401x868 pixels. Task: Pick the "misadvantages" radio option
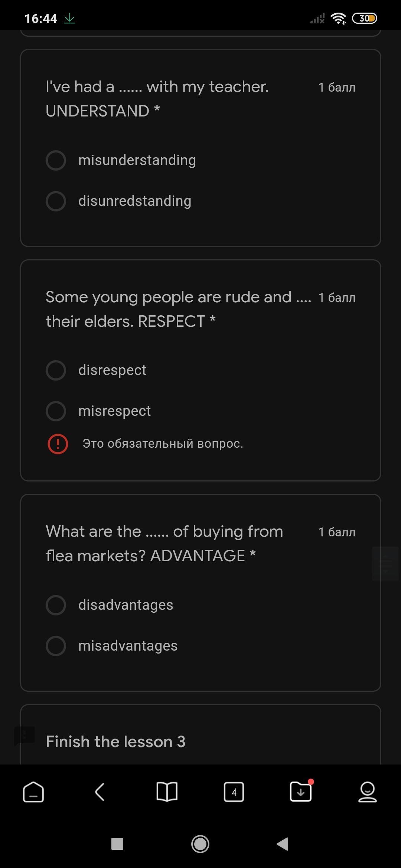click(56, 646)
